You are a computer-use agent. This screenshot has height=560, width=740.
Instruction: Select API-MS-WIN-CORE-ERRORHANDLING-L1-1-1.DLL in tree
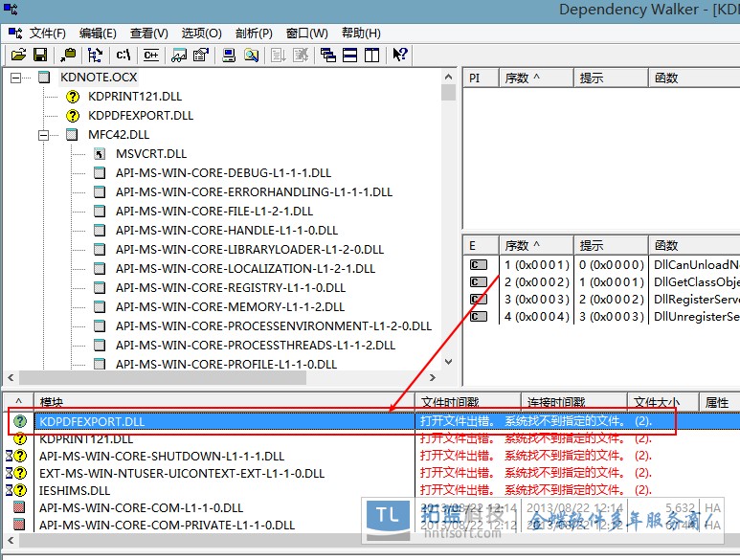coord(254,192)
